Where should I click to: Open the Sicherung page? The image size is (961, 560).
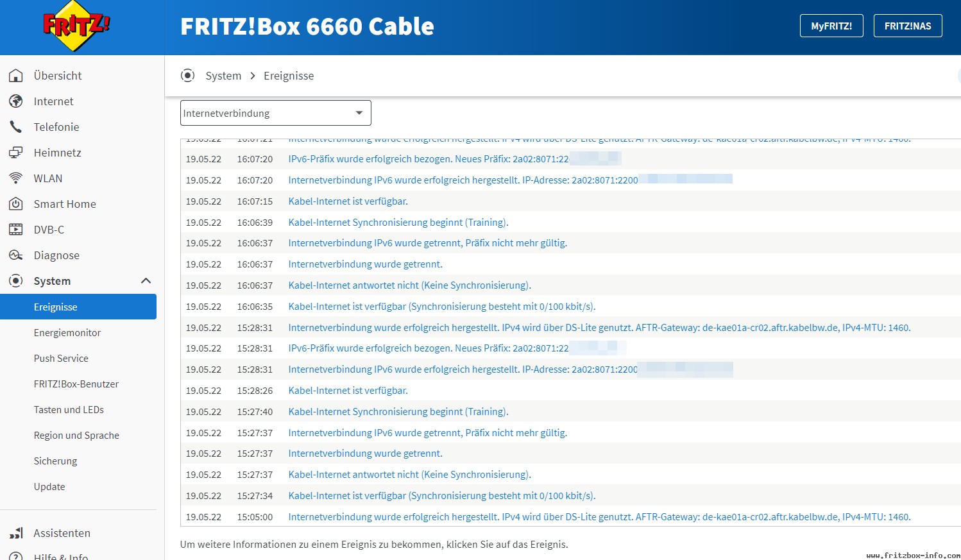(x=55, y=461)
